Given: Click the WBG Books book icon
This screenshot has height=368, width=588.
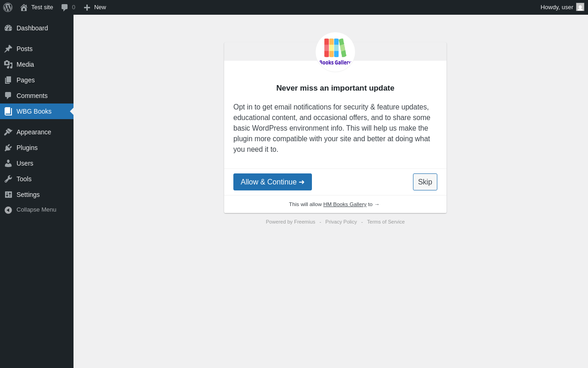Looking at the screenshot, I should pyautogui.click(x=8, y=111).
